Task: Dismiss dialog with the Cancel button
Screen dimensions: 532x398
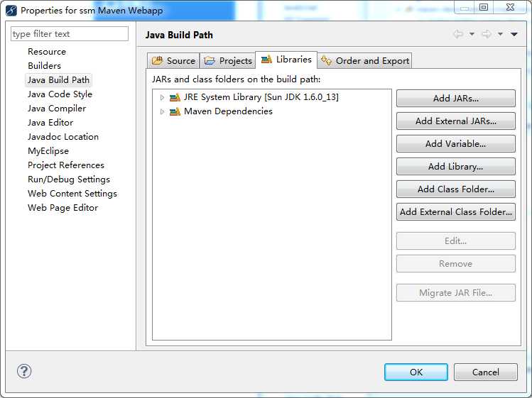Action: click(x=486, y=372)
